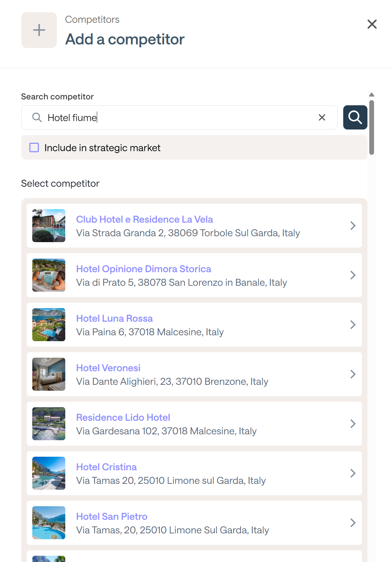Open Club Hotel e Residence La Vela chevron
The width and height of the screenshot is (392, 562).
tap(353, 226)
